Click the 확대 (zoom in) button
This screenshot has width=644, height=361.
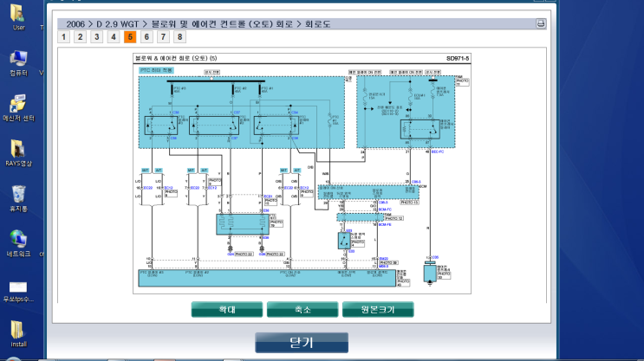[227, 310]
